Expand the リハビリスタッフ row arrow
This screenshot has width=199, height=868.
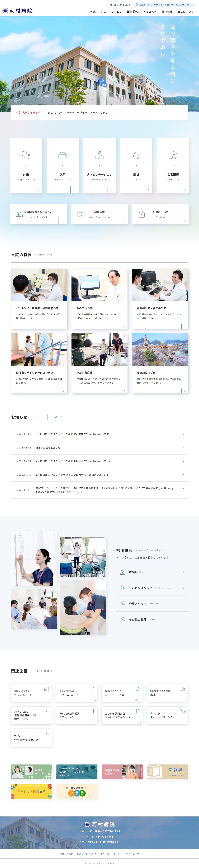184,588
